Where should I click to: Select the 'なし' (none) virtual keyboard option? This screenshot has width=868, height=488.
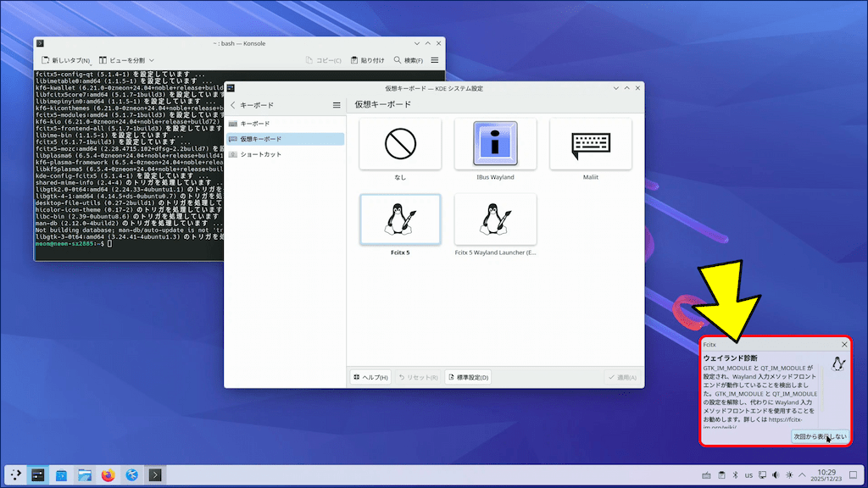400,145
